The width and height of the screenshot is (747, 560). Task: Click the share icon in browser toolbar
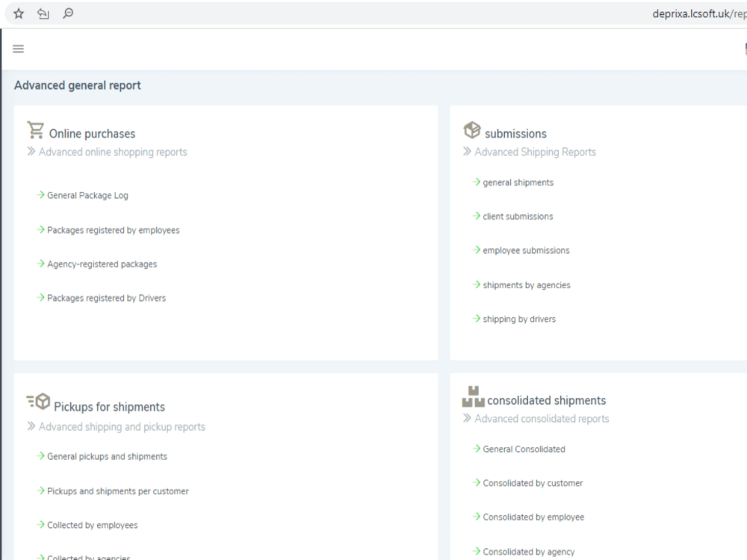tap(43, 13)
